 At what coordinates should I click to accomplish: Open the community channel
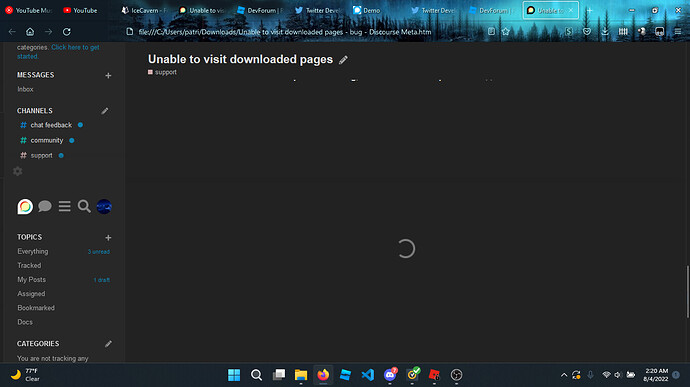coord(47,140)
